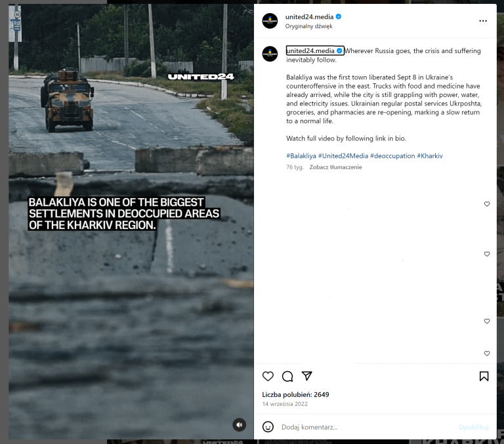Open united24.media profile name in header
The width and height of the screenshot is (504, 444).
pyautogui.click(x=309, y=16)
